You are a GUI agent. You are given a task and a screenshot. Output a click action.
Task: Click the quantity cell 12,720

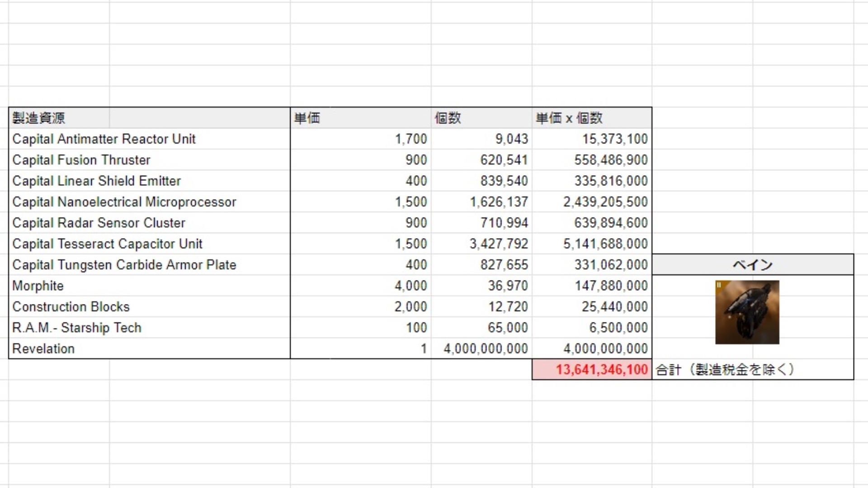(481, 307)
